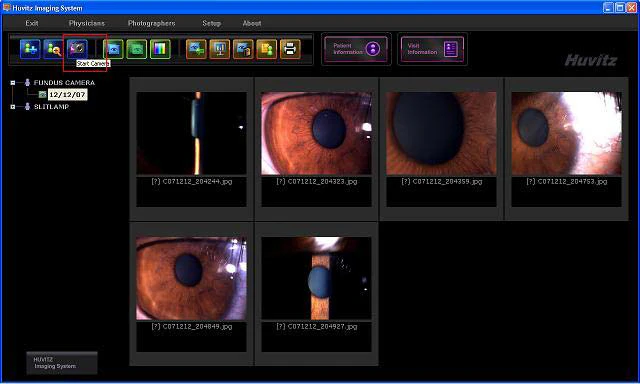This screenshot has width=640, height=384.
Task: Click the person icon beside SLITLAMP
Action: pyautogui.click(x=27, y=107)
